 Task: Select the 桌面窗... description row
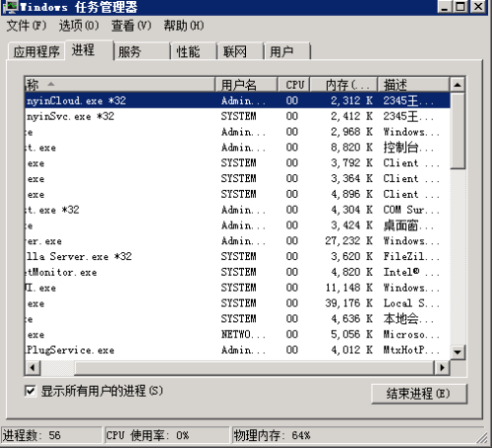click(x=237, y=225)
